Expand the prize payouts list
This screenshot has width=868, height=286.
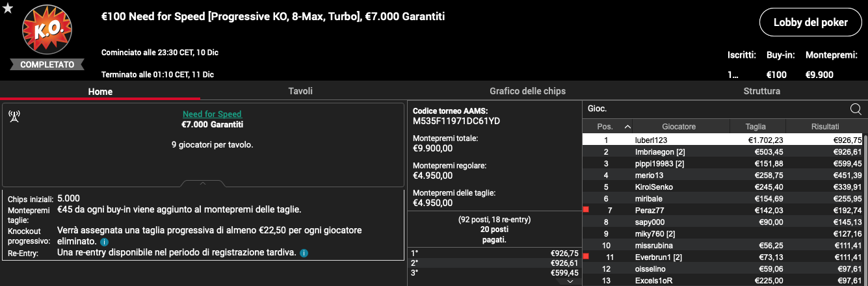[x=570, y=281]
